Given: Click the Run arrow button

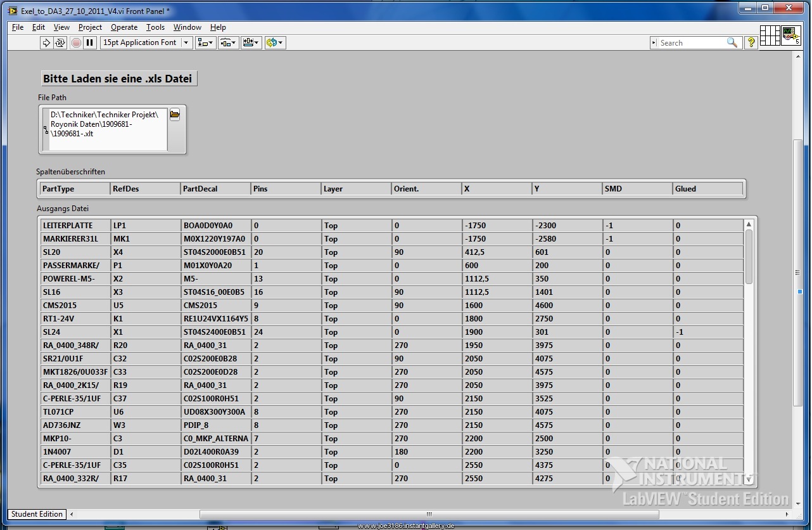Looking at the screenshot, I should click(46, 42).
